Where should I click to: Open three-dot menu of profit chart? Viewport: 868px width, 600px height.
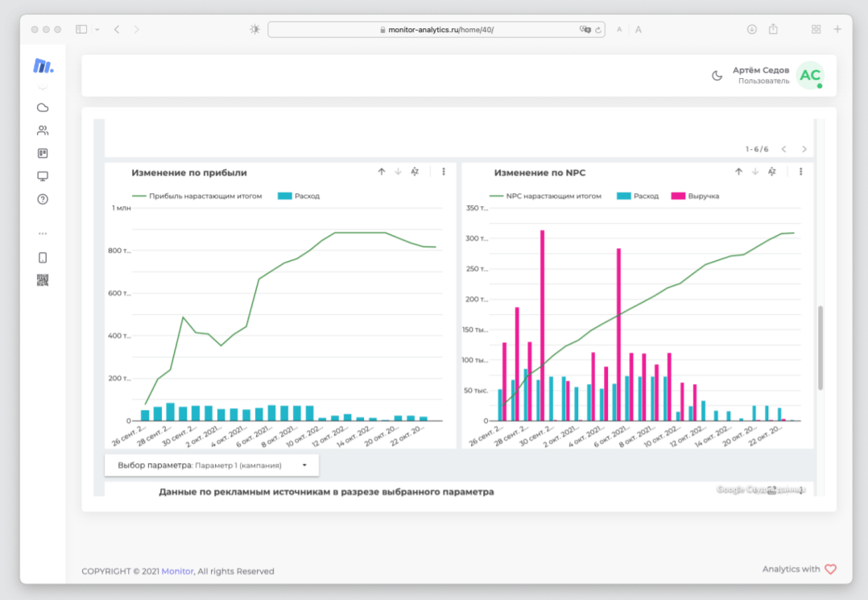coord(444,172)
